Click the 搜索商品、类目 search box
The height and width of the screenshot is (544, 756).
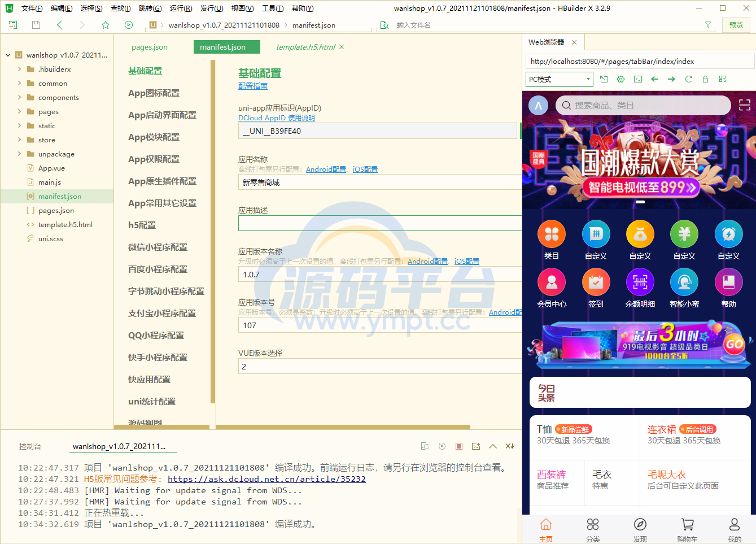(643, 105)
